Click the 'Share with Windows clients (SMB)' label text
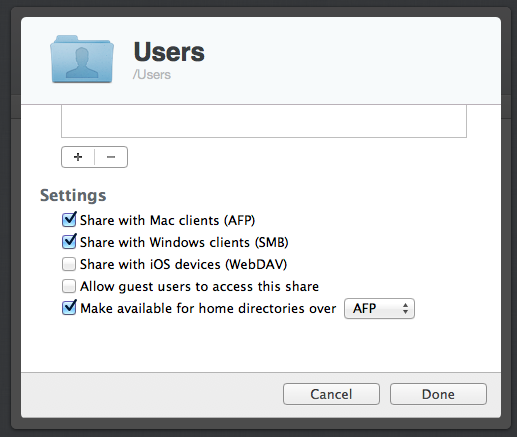Image resolution: width=517 pixels, height=437 pixels. point(184,242)
